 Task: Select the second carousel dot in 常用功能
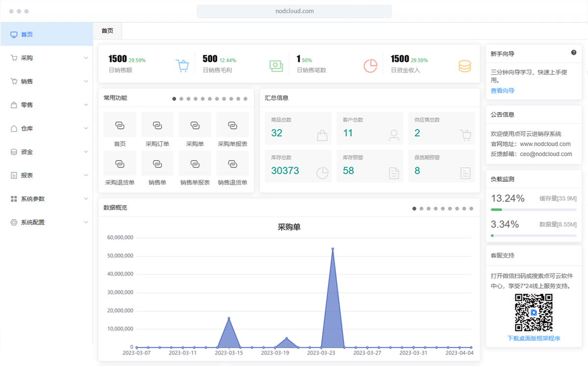click(181, 99)
